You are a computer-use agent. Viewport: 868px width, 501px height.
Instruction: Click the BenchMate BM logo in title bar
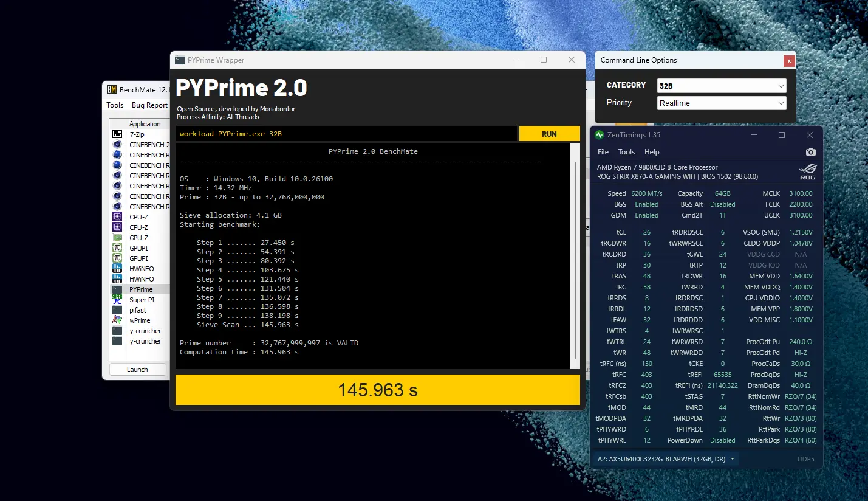click(112, 90)
